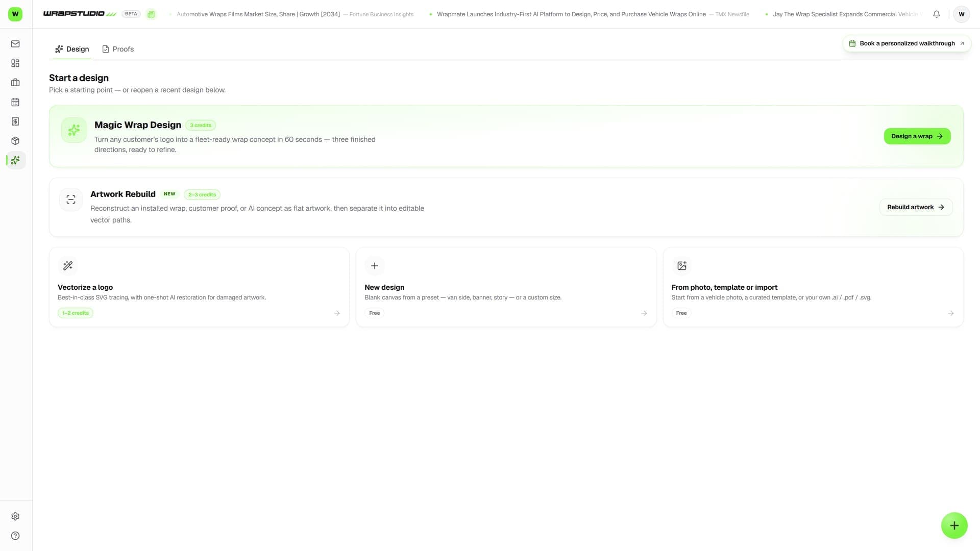Click the photo import image icon
This screenshot has height=551, width=980.
682,266
